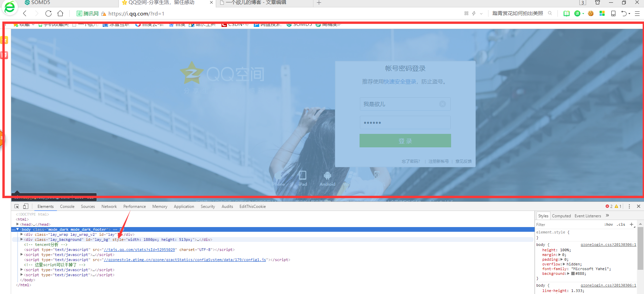
Task: Open the Audits tab
Action: click(x=227, y=207)
